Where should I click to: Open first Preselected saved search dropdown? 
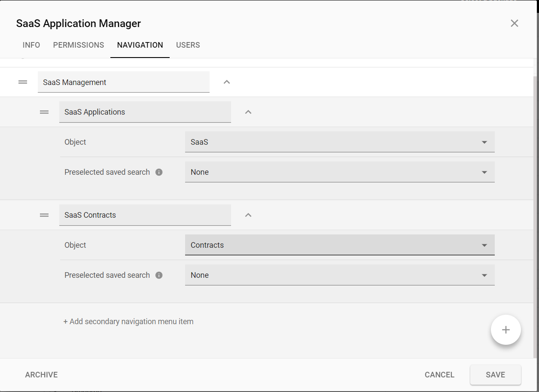[339, 172]
